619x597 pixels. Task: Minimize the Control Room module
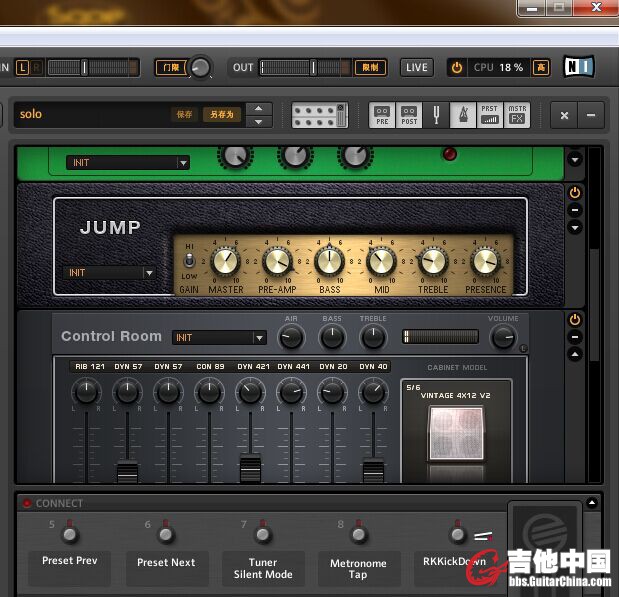(x=575, y=337)
